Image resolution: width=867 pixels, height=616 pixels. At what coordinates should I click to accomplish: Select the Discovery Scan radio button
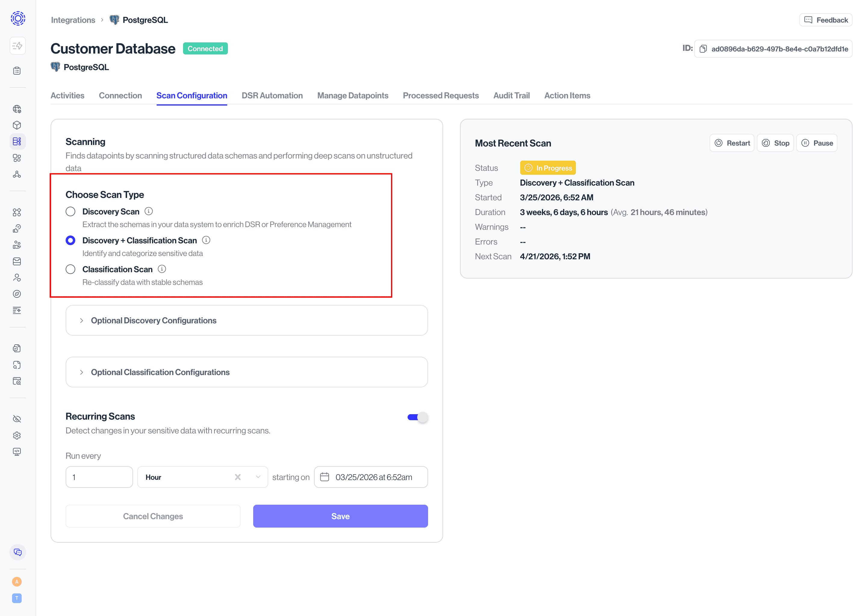(71, 212)
